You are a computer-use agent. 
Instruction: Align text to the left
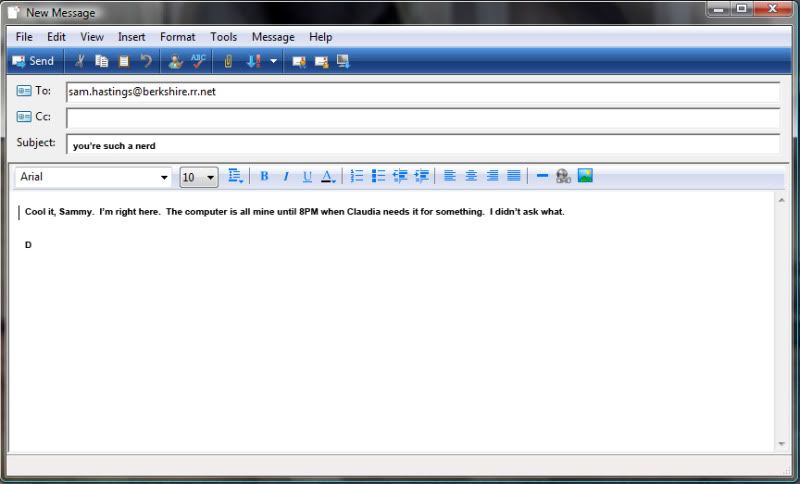tap(449, 176)
